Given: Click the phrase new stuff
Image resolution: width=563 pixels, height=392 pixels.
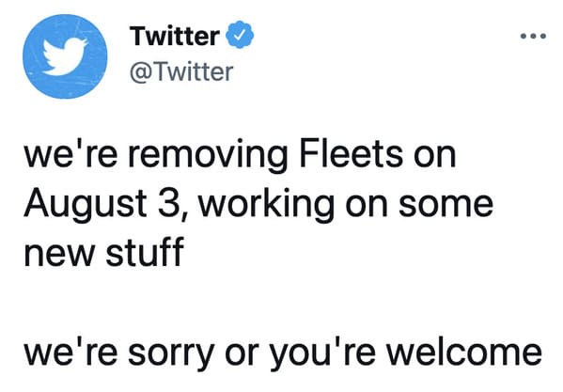Looking at the screenshot, I should pos(104,251).
